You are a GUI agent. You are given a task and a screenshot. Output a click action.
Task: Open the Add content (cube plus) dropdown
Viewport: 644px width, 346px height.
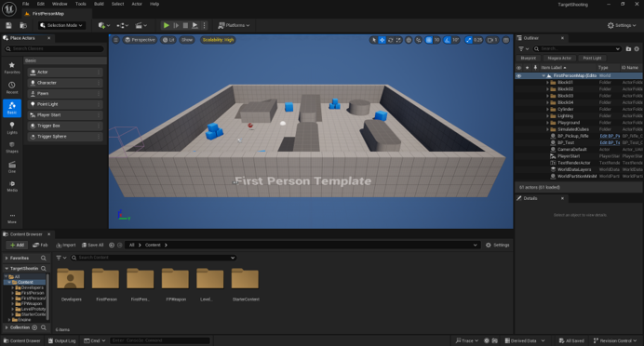coord(104,25)
